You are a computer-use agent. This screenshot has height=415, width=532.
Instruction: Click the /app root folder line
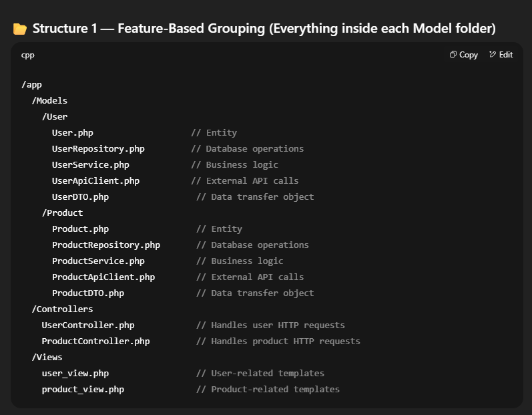pyautogui.click(x=31, y=85)
